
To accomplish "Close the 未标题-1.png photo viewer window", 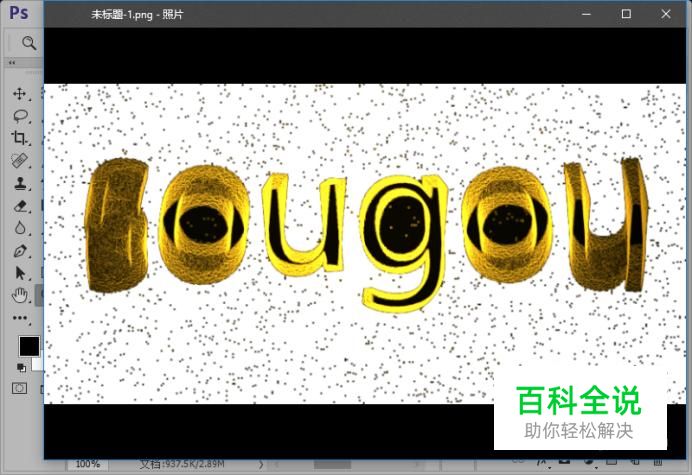I will point(666,14).
